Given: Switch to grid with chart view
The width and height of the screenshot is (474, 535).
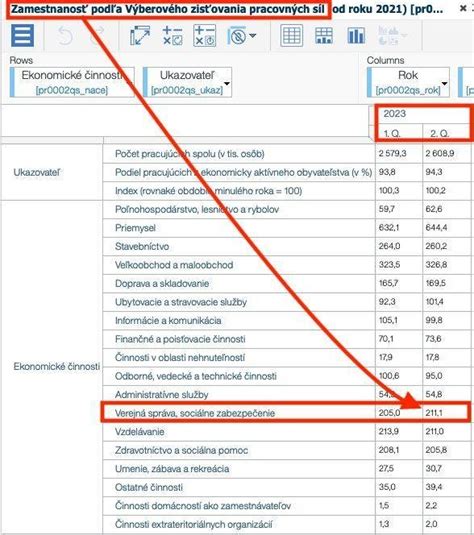Looking at the screenshot, I should (324, 35).
